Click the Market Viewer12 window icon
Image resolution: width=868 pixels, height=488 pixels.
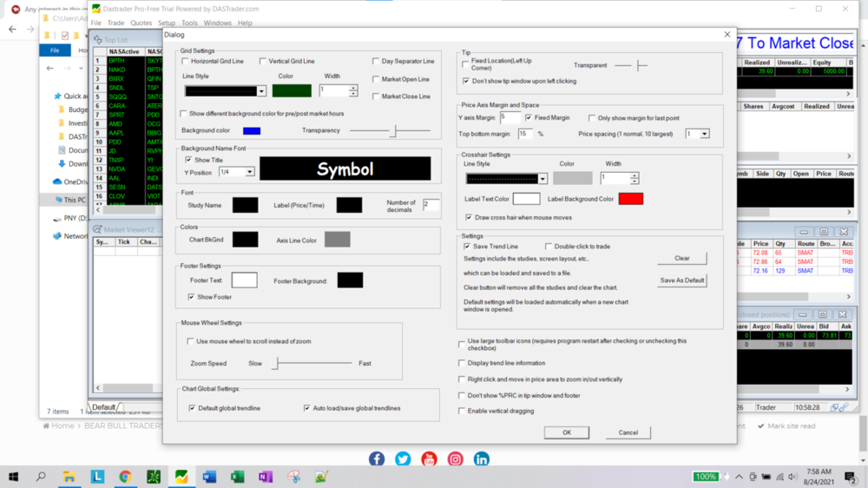coord(97,229)
